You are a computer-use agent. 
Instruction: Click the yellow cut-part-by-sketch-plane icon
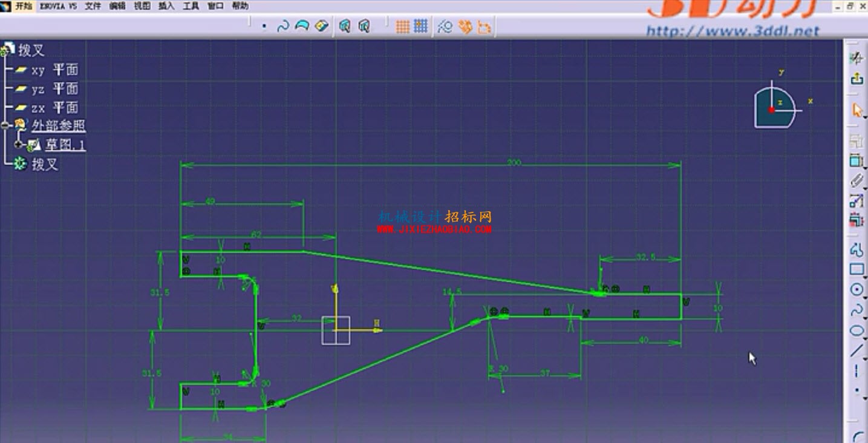click(x=322, y=26)
